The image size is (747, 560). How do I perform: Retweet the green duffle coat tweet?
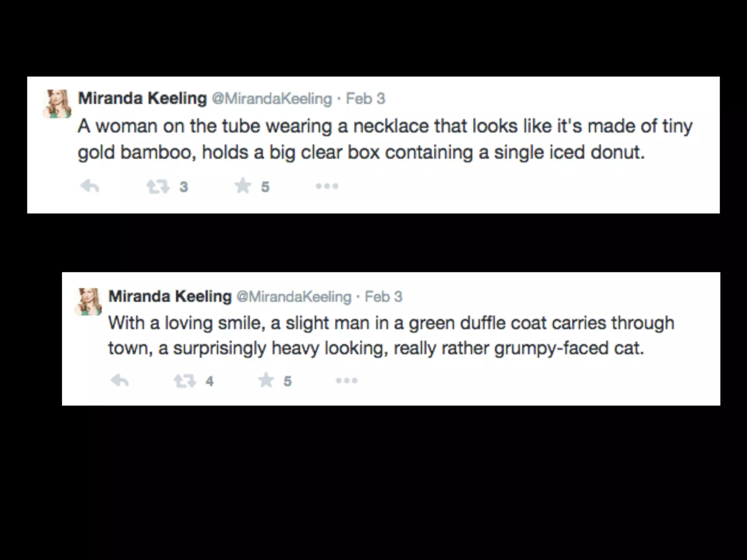point(185,381)
